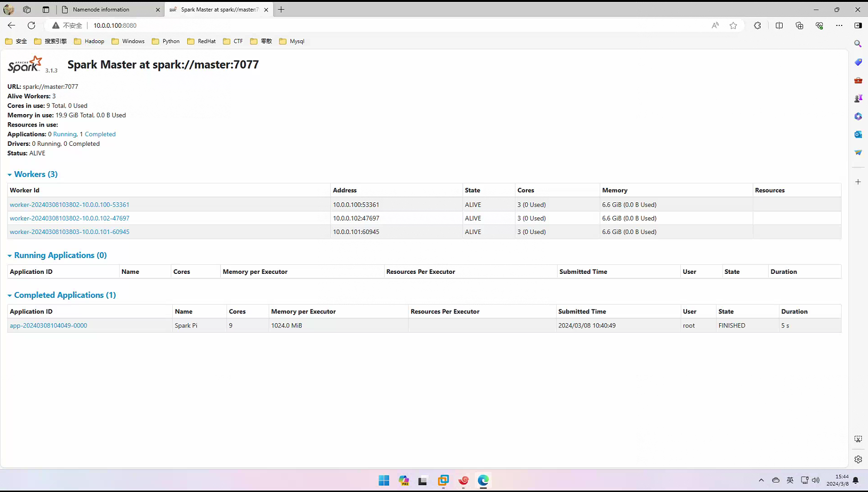Add this page to favorites star
This screenshot has width=868, height=492.
733,25
